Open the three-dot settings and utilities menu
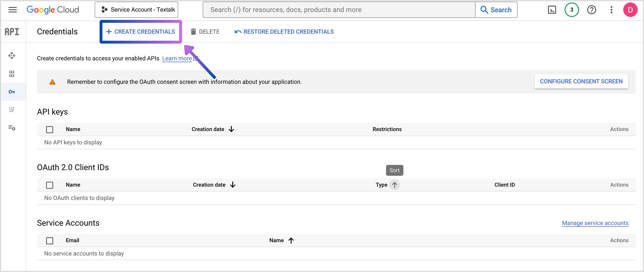The image size is (644, 272). click(611, 10)
